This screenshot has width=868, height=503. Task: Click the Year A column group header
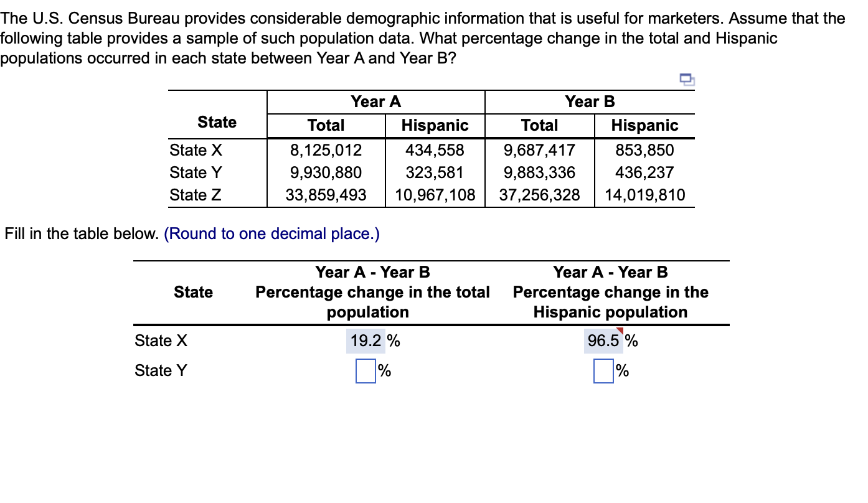tap(376, 101)
